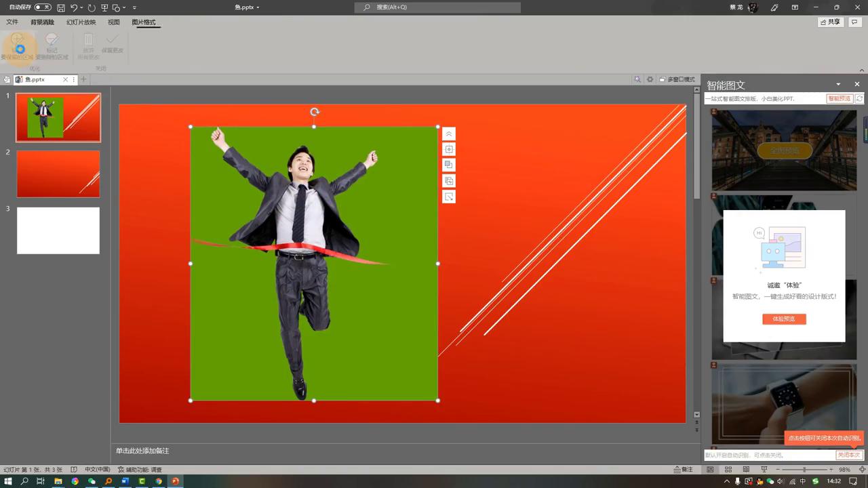Toggle the 自动保存 AutoSave switch
Image resolution: width=868 pixels, height=488 pixels.
pos(42,7)
